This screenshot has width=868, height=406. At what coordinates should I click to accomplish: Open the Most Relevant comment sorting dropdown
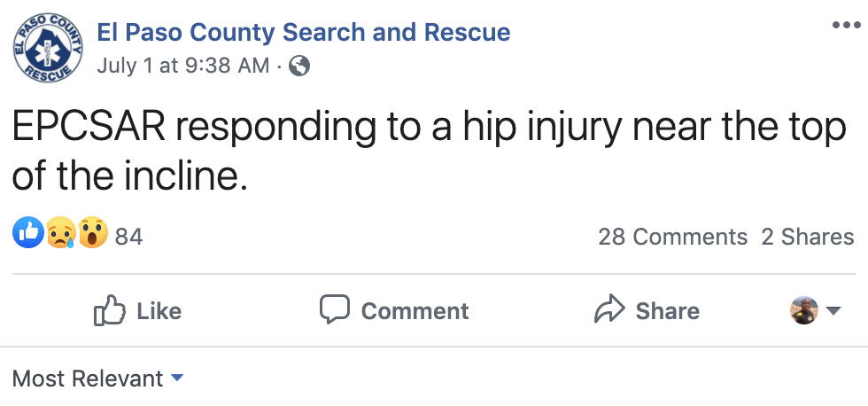click(97, 379)
